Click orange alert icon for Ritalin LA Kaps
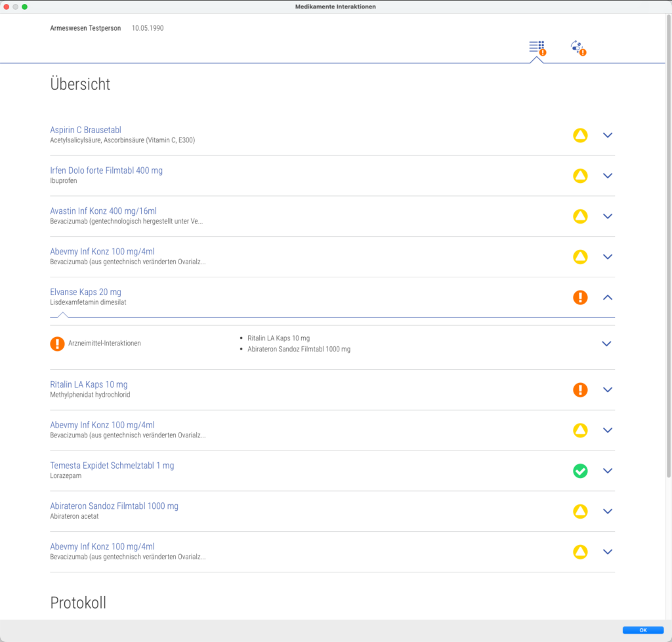 tap(580, 390)
